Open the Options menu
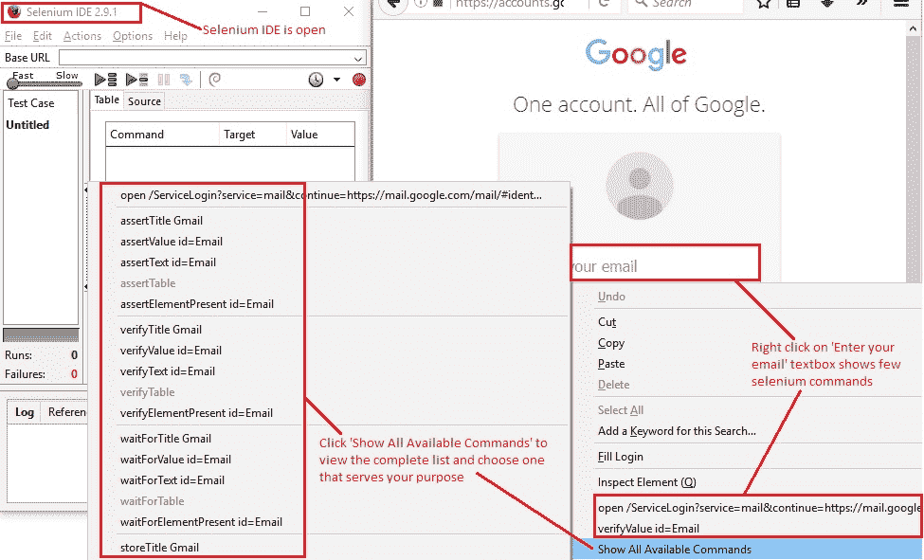 (133, 36)
